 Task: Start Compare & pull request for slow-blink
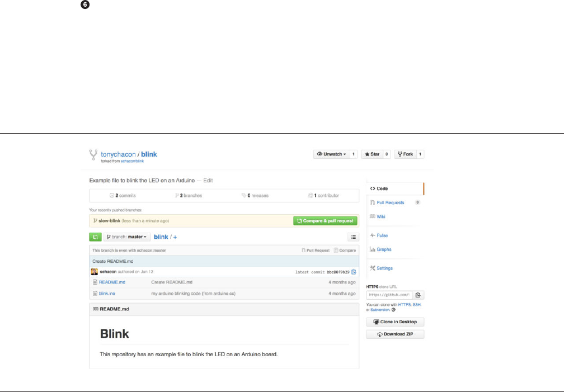(x=325, y=221)
